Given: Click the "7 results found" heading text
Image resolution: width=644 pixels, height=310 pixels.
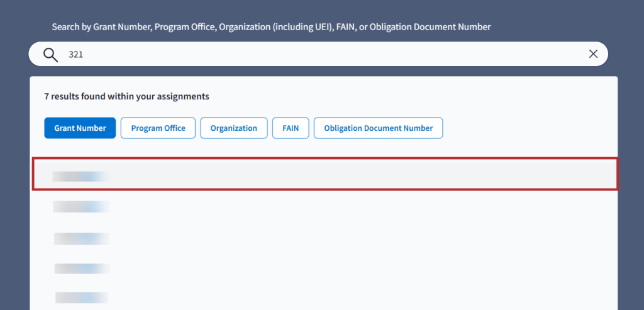Looking at the screenshot, I should click(126, 97).
